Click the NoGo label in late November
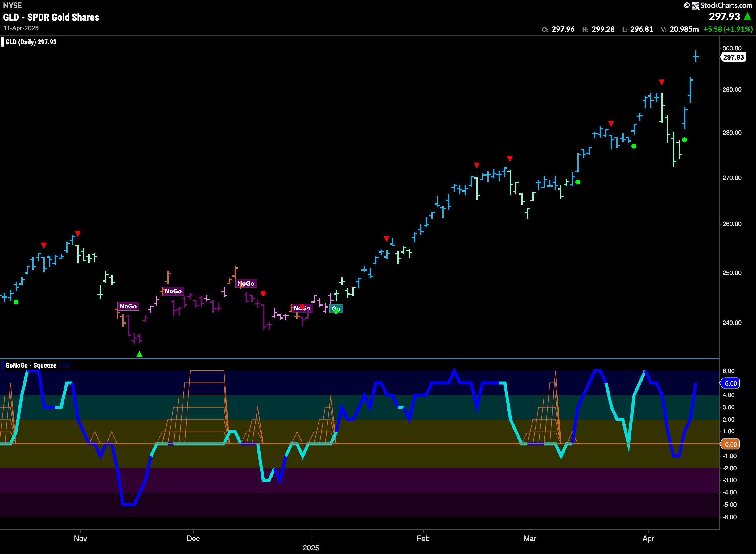This screenshot has height=554, width=756. [x=173, y=291]
